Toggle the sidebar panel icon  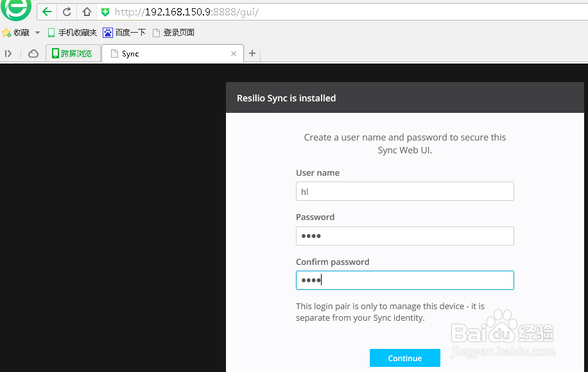(x=8, y=54)
